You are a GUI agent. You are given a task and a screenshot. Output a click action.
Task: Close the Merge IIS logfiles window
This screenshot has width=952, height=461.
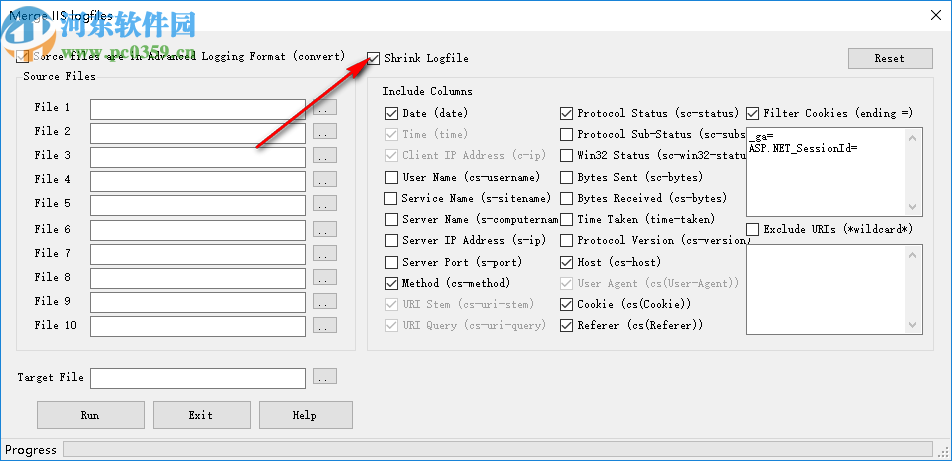coord(936,16)
